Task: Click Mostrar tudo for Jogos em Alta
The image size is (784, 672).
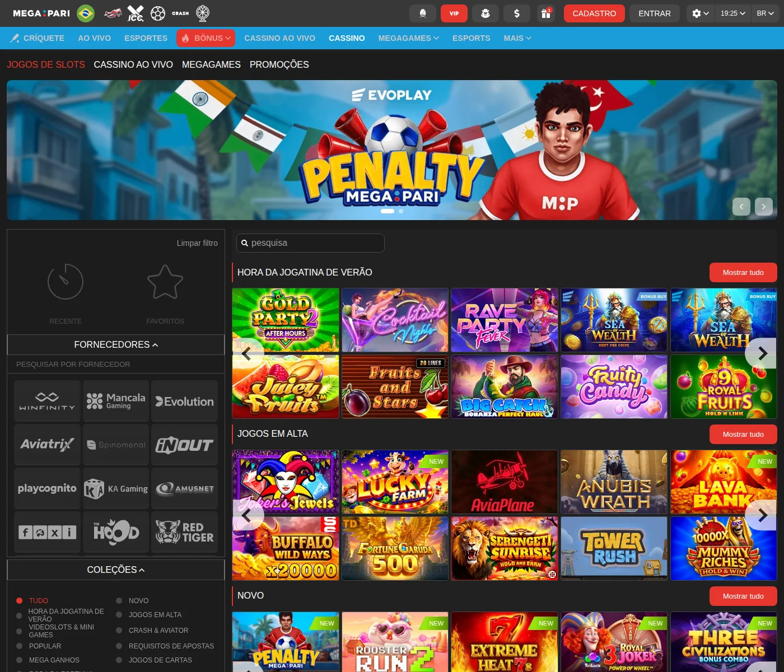Action: click(743, 435)
